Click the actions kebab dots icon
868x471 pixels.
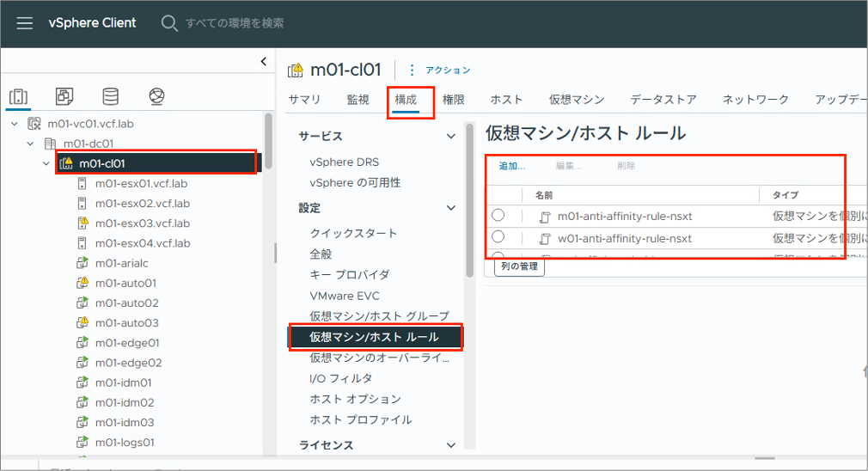[412, 70]
